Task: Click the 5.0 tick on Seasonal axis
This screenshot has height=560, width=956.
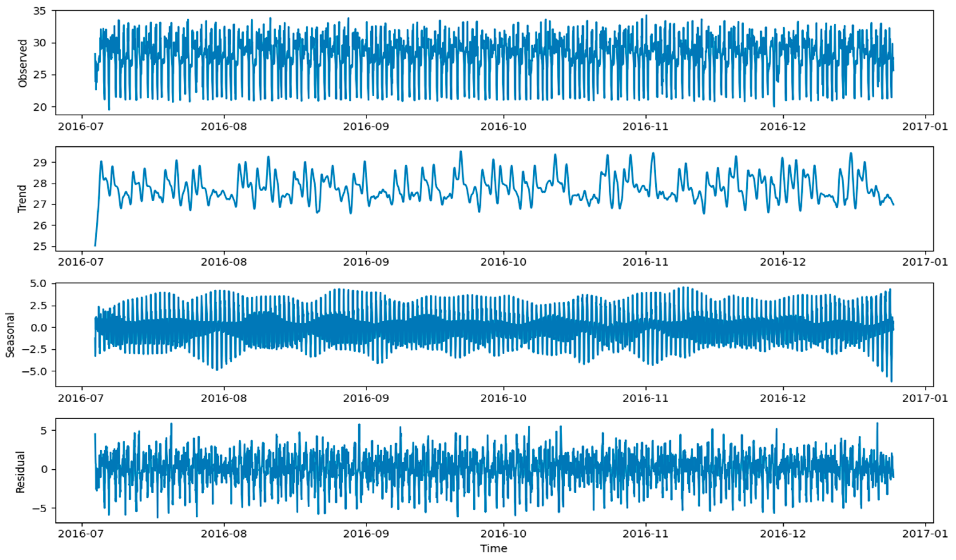Action: click(x=37, y=284)
